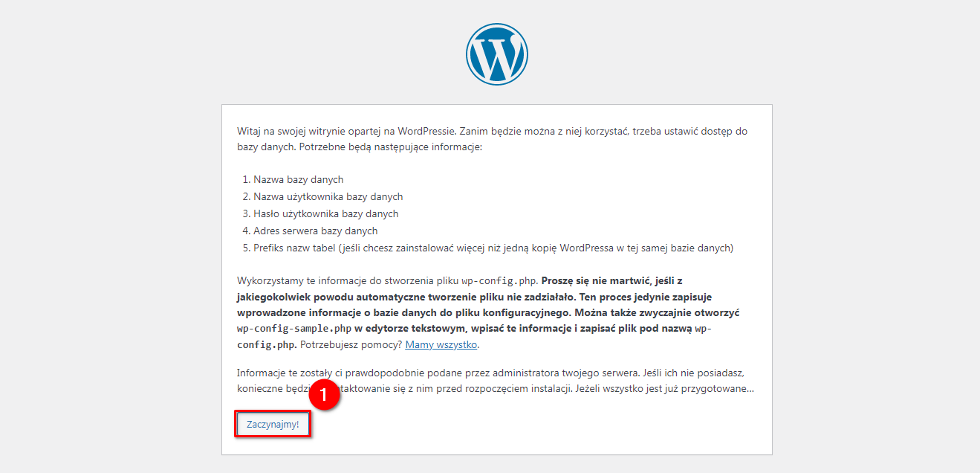
Task: Click the "wp-config-sample.php" filename text
Action: tap(294, 328)
